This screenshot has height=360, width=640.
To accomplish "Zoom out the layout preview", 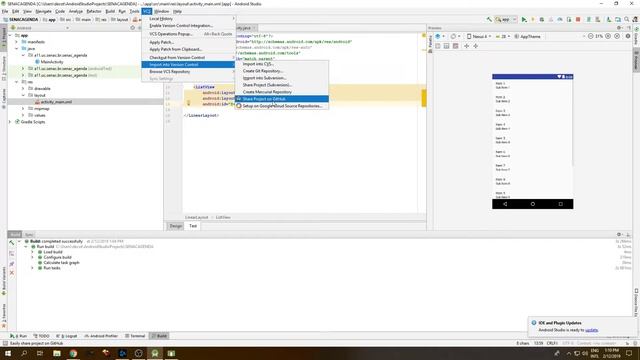I will [591, 36].
